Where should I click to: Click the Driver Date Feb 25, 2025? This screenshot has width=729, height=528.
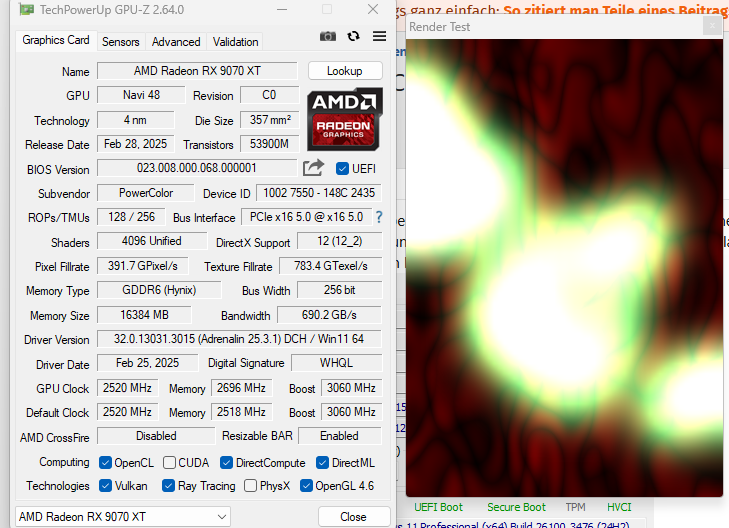147,363
